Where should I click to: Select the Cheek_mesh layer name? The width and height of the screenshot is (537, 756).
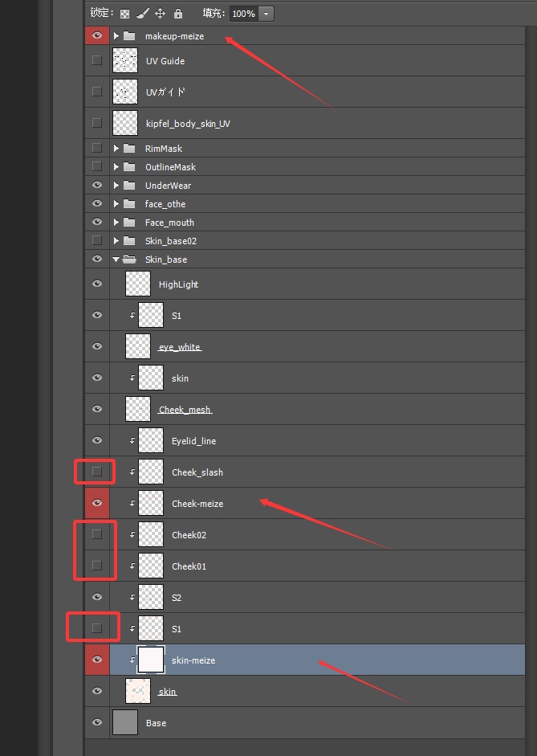pos(185,410)
